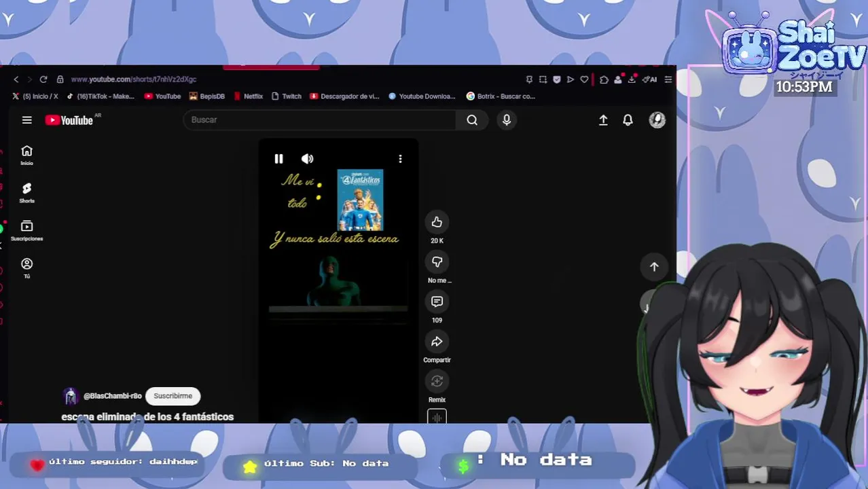Click the play-arrow icon in browser toolbar
The width and height of the screenshot is (868, 489).
tap(571, 79)
